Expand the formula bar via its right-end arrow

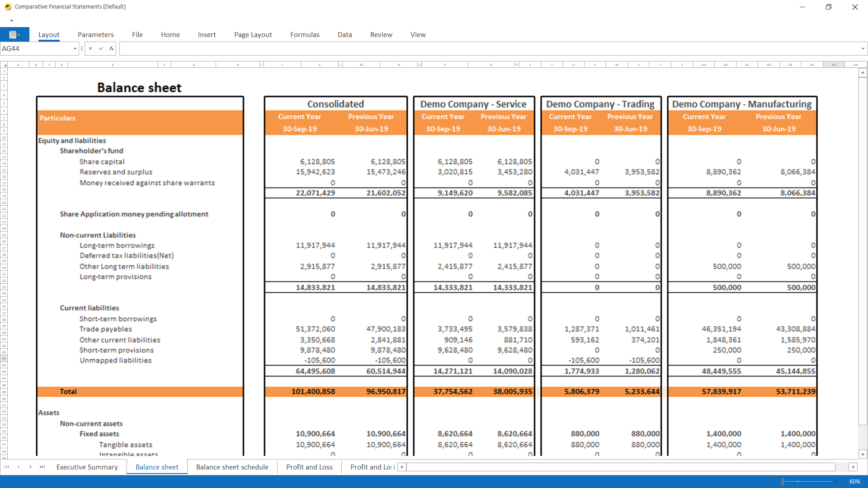863,48
